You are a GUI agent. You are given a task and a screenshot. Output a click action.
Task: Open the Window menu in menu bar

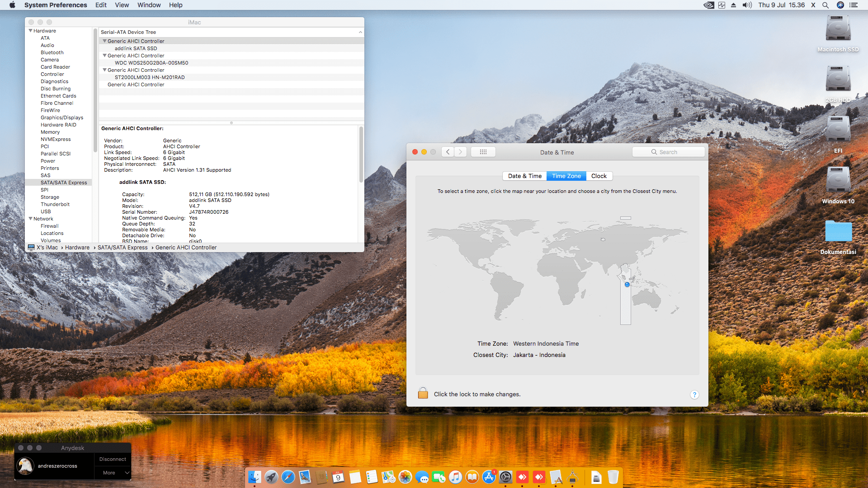pyautogui.click(x=149, y=5)
